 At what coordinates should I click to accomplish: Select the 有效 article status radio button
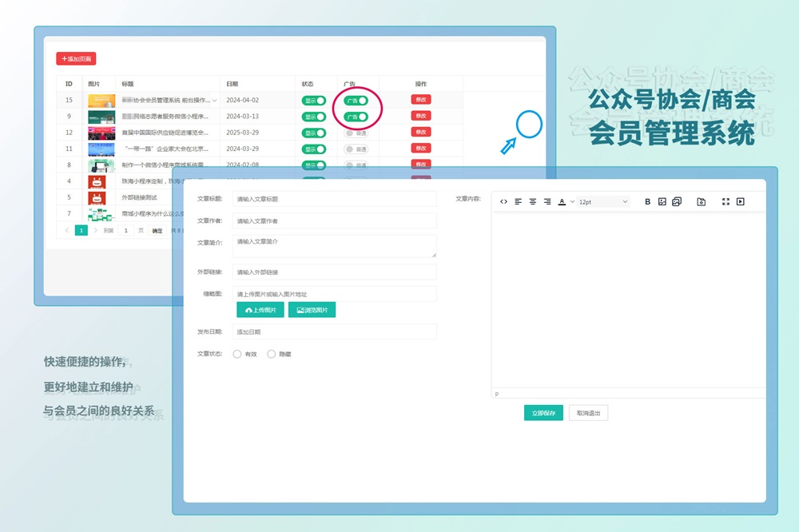tap(237, 354)
